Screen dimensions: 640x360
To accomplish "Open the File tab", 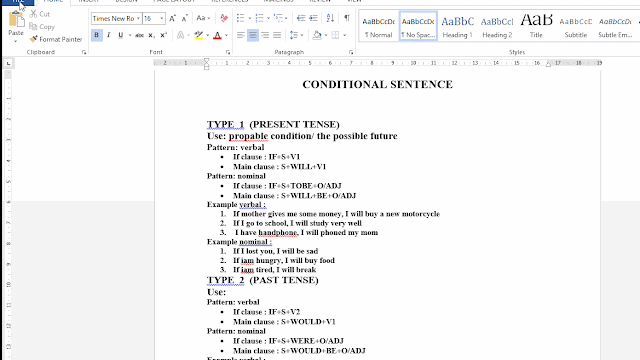I will pyautogui.click(x=18, y=2).
